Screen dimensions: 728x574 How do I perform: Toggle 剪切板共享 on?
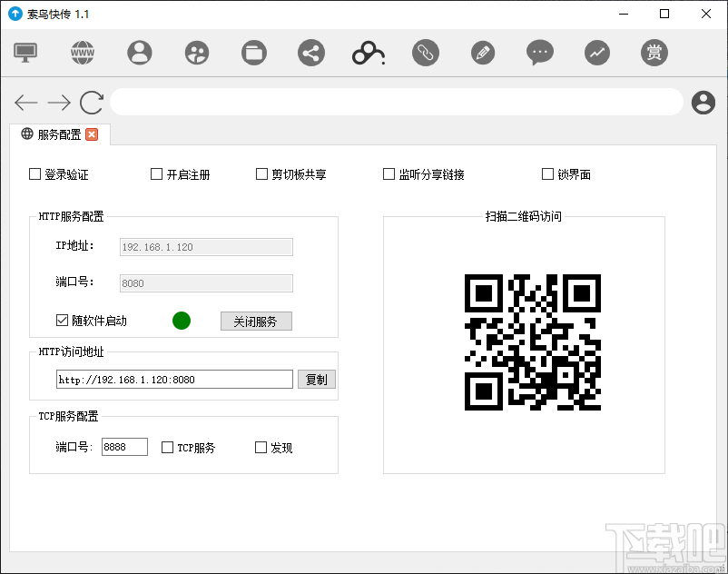click(261, 173)
